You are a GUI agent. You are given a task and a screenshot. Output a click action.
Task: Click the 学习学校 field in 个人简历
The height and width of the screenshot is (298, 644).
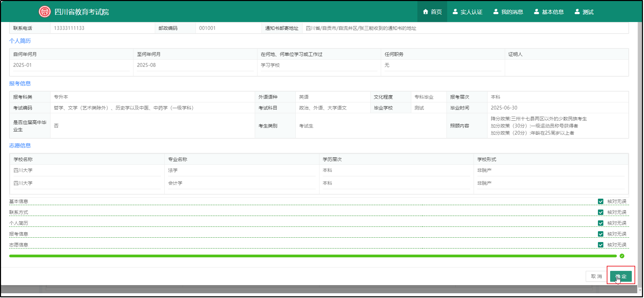click(319, 65)
